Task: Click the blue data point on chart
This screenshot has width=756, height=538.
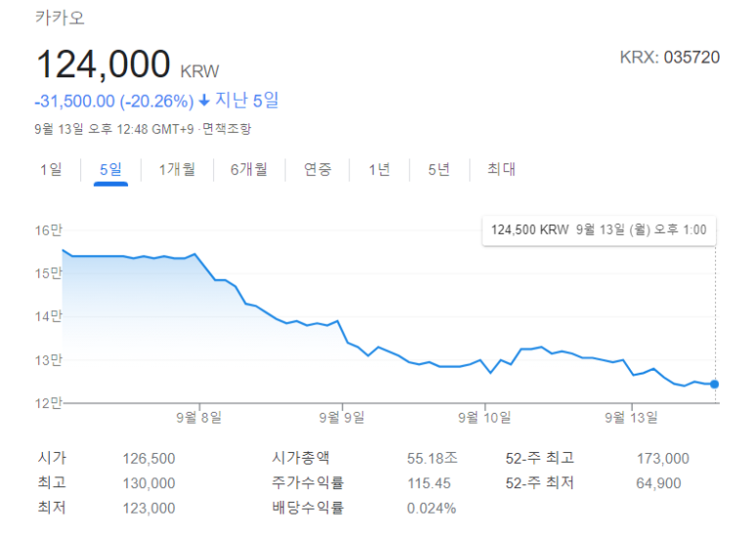Action: point(715,384)
